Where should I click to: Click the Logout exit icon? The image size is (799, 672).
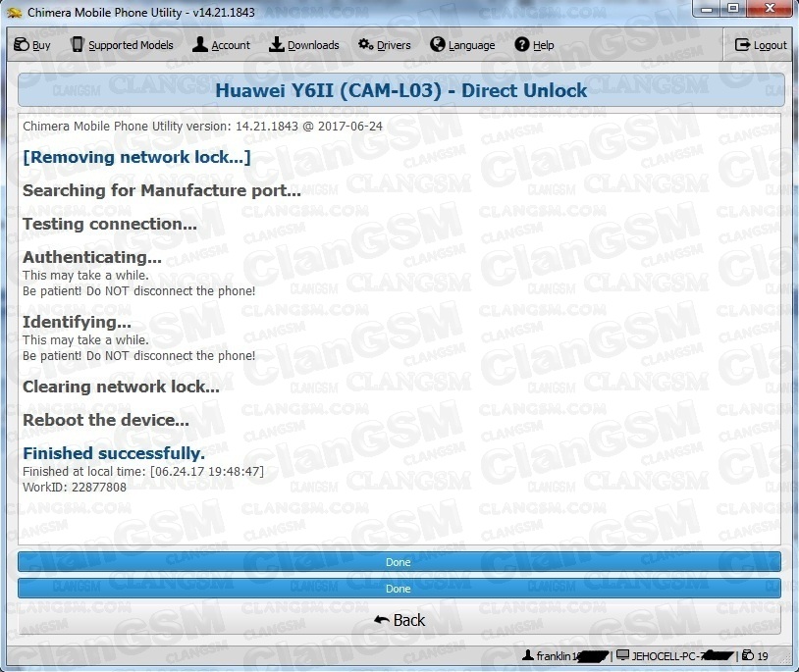(742, 45)
